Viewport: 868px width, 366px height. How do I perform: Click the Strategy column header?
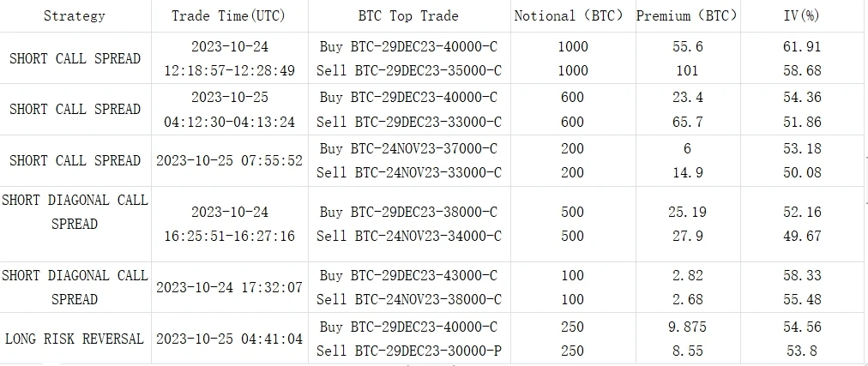75,15
